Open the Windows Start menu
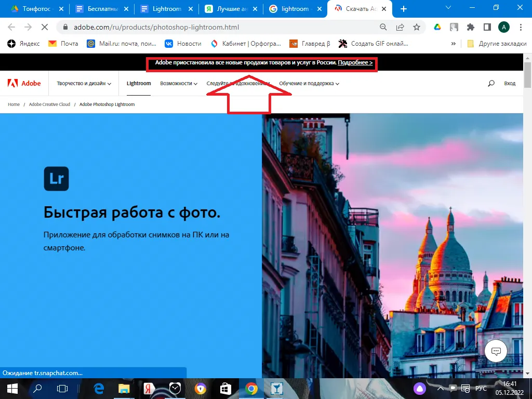 (x=12, y=389)
